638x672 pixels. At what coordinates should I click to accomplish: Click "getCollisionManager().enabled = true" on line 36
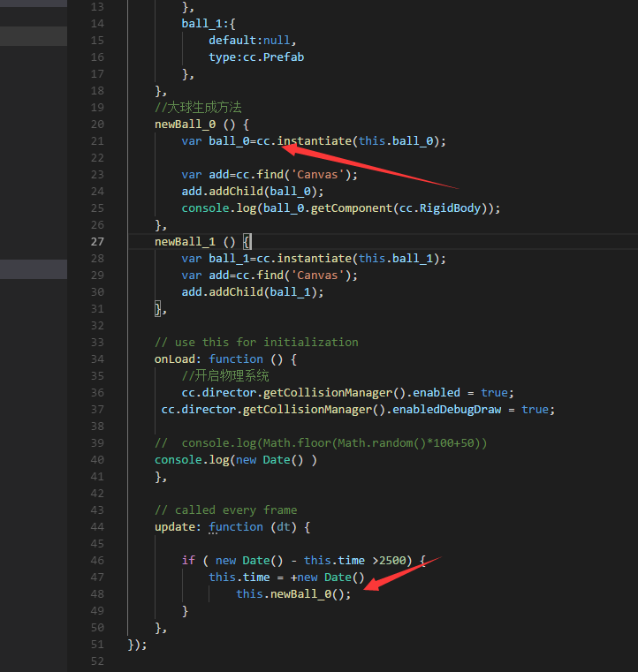pos(385,393)
